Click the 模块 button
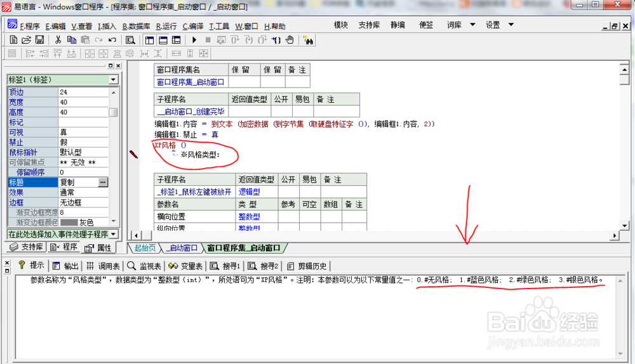This screenshot has height=364, width=635. [341, 25]
